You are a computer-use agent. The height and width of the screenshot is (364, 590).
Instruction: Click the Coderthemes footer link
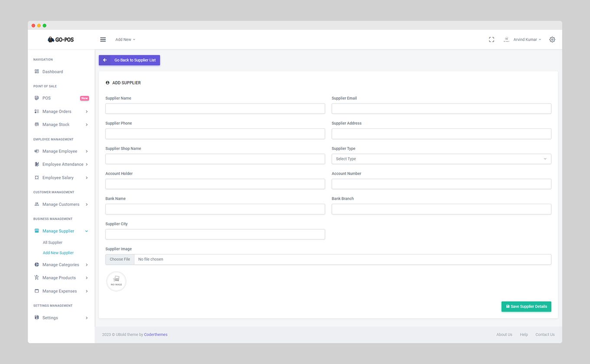point(156,335)
